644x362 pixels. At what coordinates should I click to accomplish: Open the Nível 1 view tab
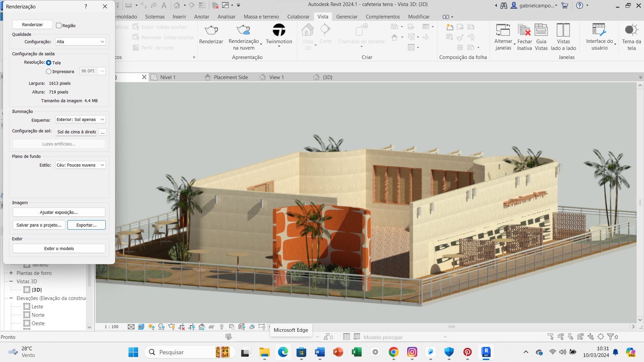168,77
